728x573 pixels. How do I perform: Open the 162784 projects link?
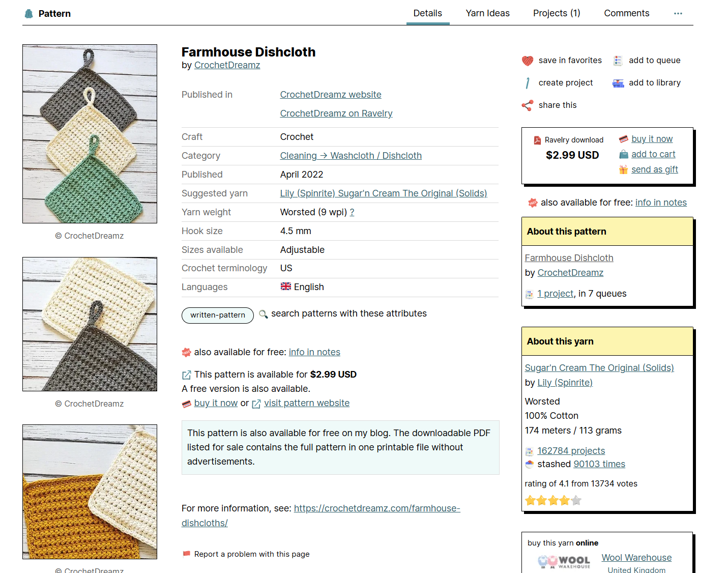571,451
